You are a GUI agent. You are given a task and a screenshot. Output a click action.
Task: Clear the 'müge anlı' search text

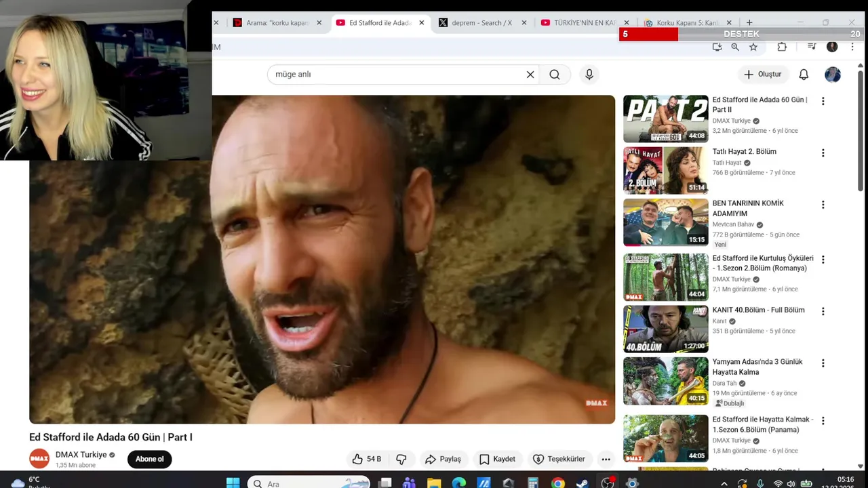click(530, 75)
